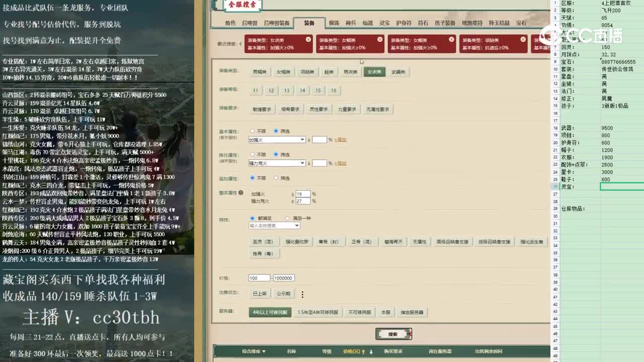Select the 敏捷要求 requirement
Viewport: 644px width, 362px height.
tap(262, 109)
